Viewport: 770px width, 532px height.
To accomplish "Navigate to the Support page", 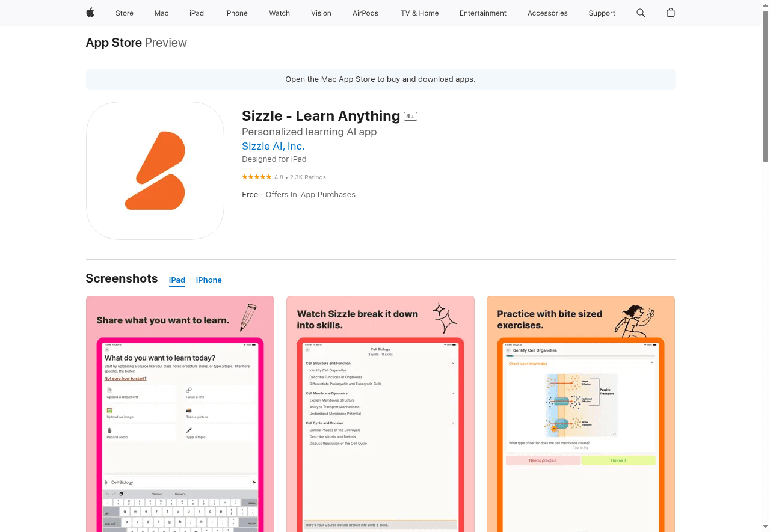I will click(x=602, y=13).
